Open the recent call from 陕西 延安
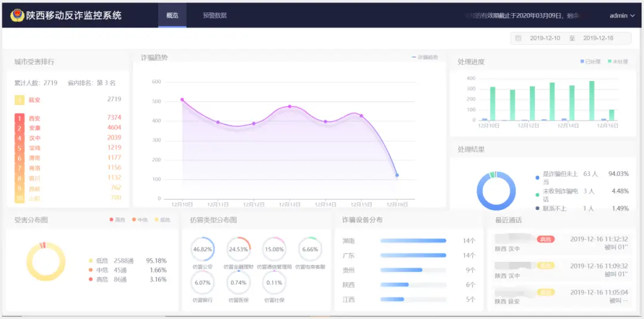Viewport: 644px width, 319px height. click(x=562, y=297)
